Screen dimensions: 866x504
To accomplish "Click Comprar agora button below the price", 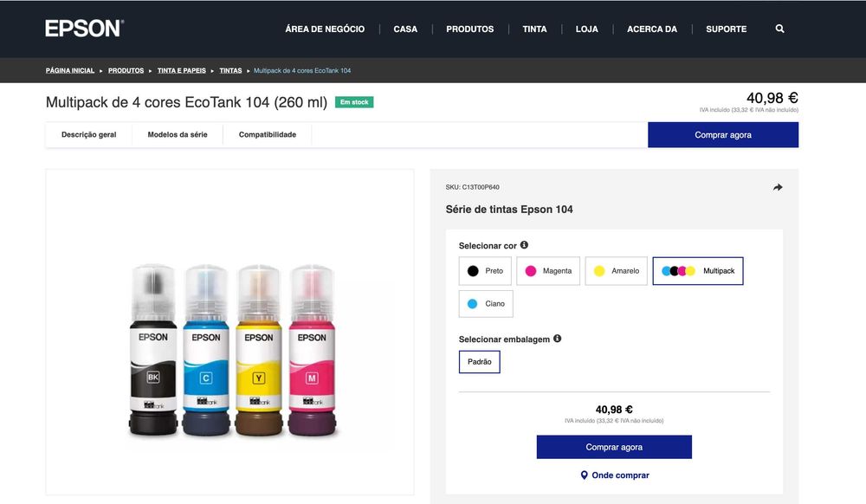I will [614, 447].
